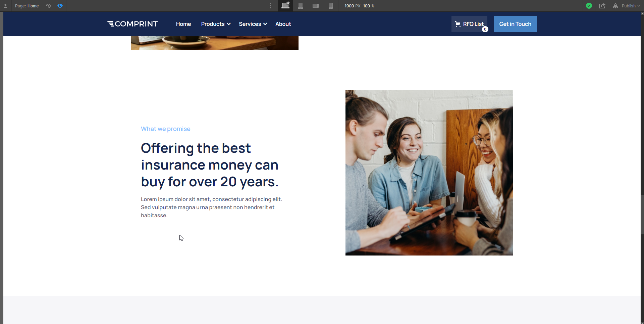
Task: Click the Publish rocket icon
Action: coord(615,6)
